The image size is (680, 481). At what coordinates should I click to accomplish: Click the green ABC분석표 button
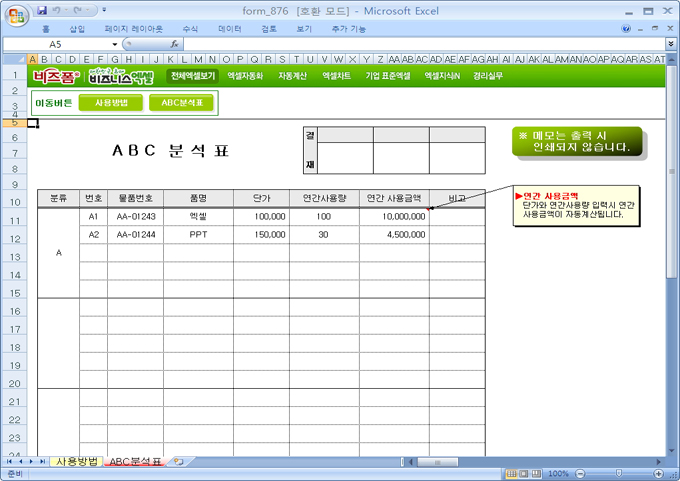181,102
